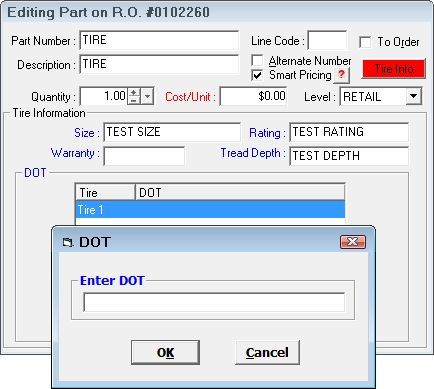Click the Line Code input field

click(x=327, y=41)
